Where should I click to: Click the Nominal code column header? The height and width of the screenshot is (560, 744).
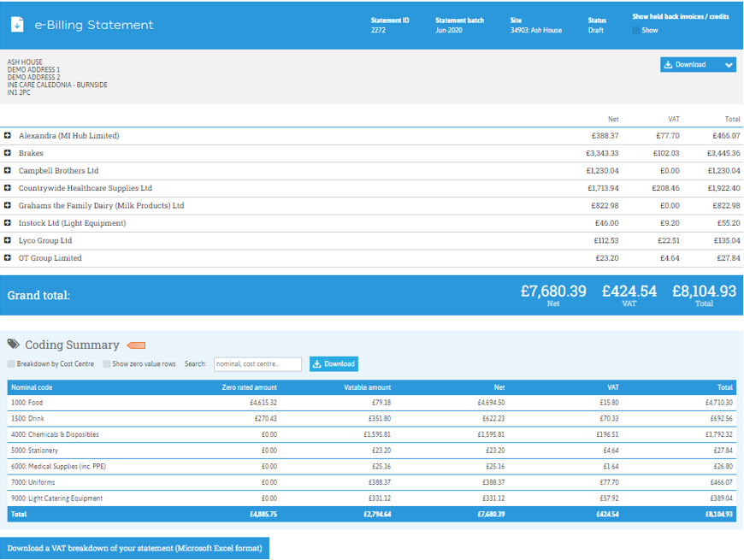point(32,387)
